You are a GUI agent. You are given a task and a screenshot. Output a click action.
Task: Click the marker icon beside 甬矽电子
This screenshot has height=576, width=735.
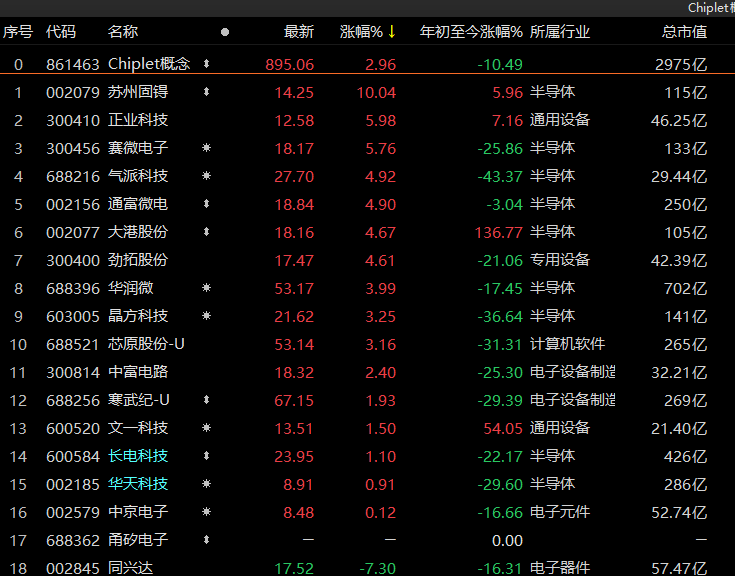206,540
